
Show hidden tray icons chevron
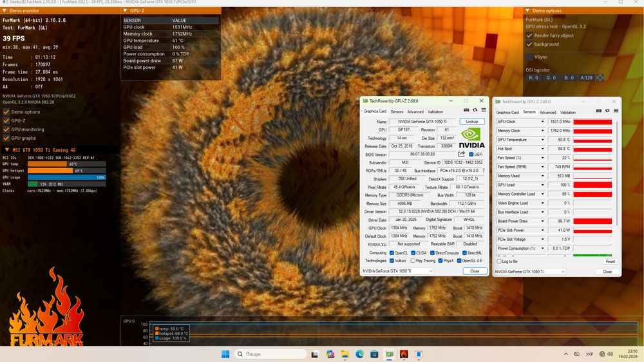(x=566, y=354)
